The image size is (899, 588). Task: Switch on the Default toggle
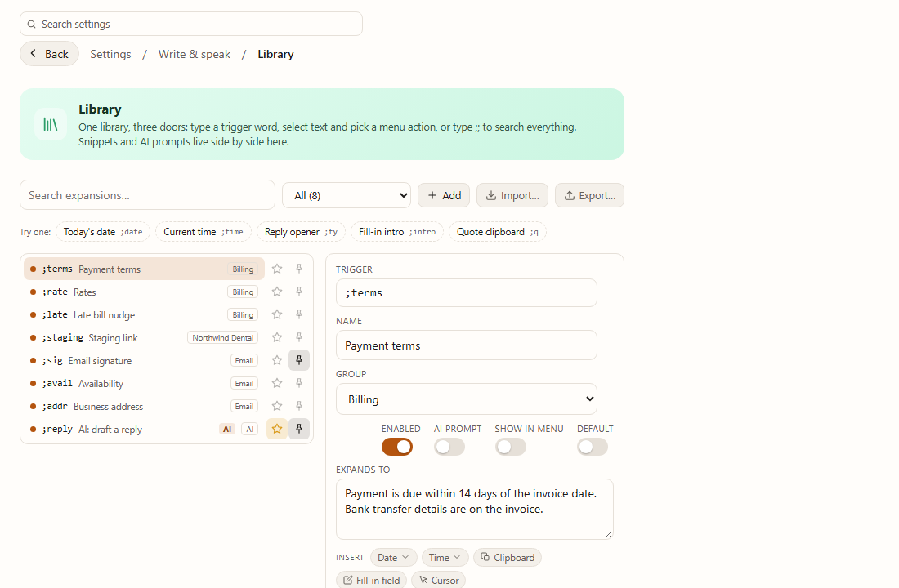click(x=593, y=447)
